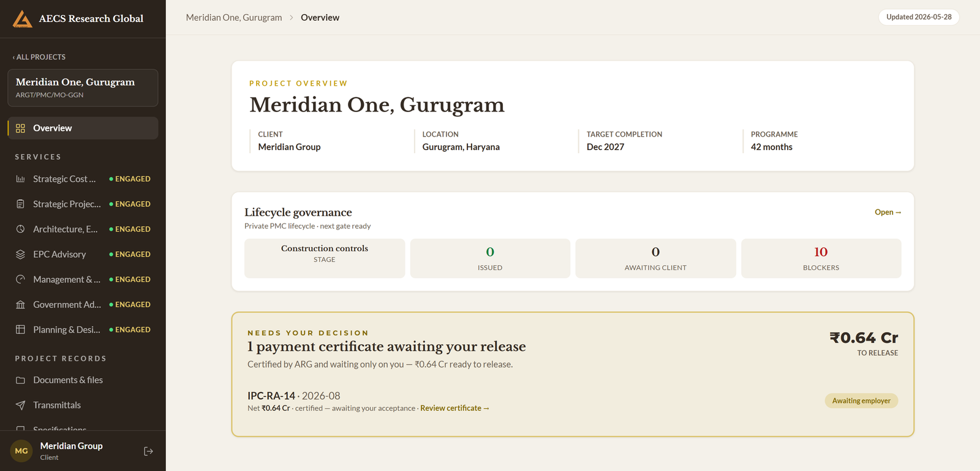Click the ARGT/PMC/MO-GGN project code
This screenshot has height=471, width=980.
(50, 95)
